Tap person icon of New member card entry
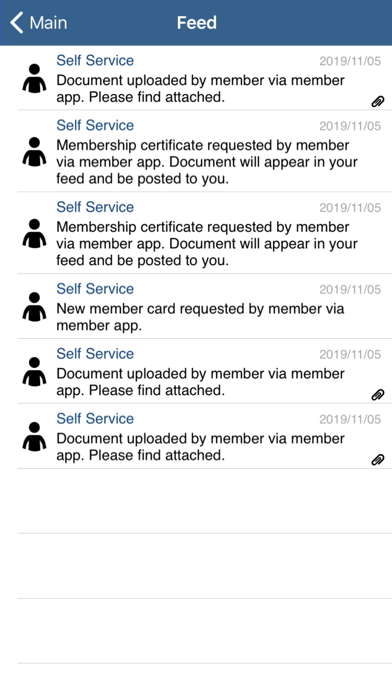Image resolution: width=392 pixels, height=696 pixels. tap(34, 307)
